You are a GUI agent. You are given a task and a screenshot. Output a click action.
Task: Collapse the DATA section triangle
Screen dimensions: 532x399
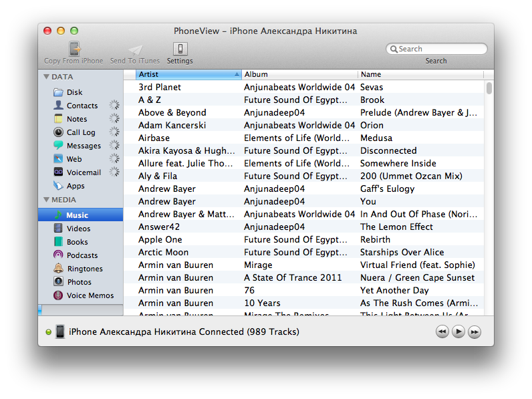[46, 77]
